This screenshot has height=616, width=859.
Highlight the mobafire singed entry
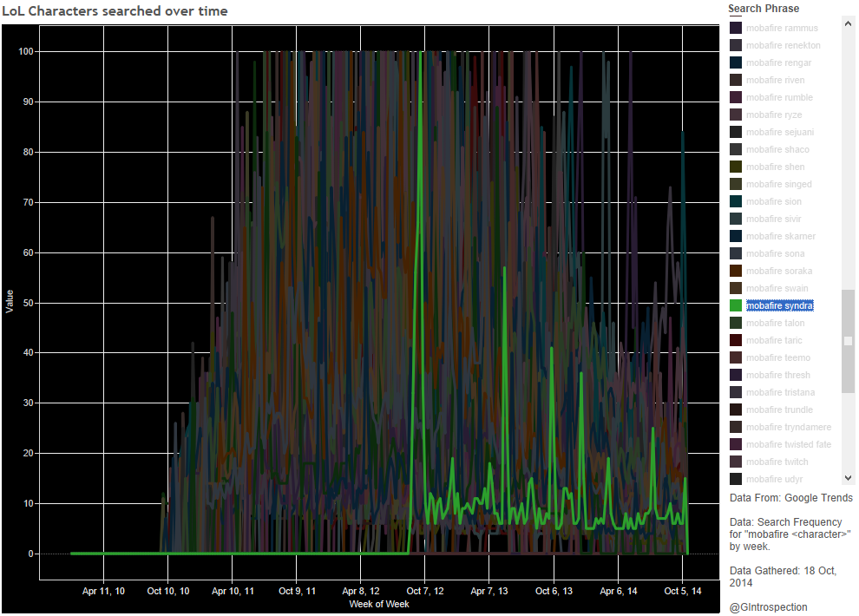pyautogui.click(x=778, y=184)
